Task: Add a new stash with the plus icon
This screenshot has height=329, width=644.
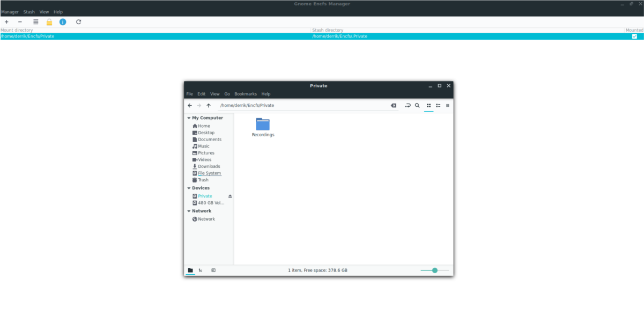Action: 6,22
